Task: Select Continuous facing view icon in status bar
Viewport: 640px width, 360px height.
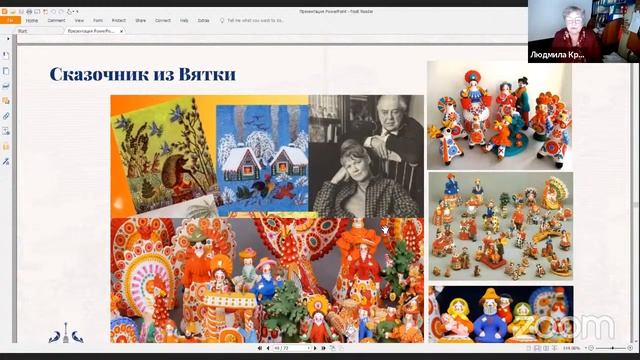Action: point(553,348)
